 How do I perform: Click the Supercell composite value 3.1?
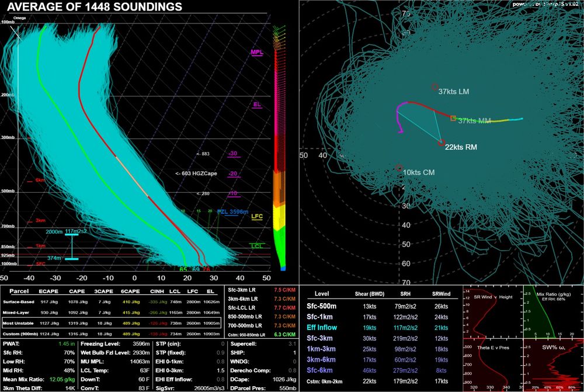pyautogui.click(x=293, y=344)
